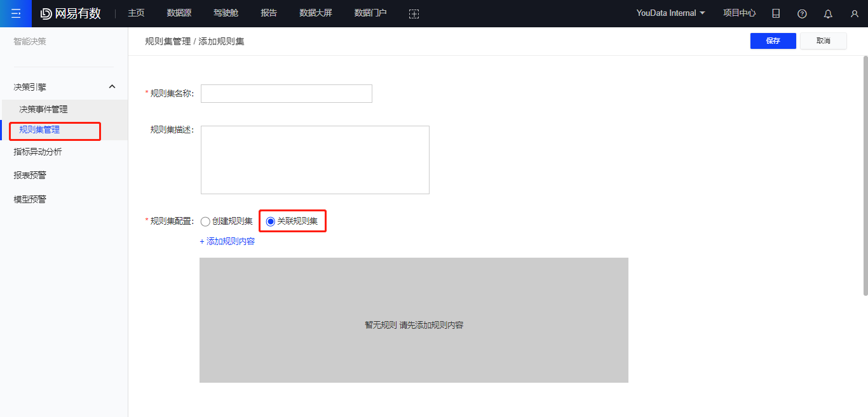Open the mobile device icon
868x417 pixels.
tap(776, 13)
